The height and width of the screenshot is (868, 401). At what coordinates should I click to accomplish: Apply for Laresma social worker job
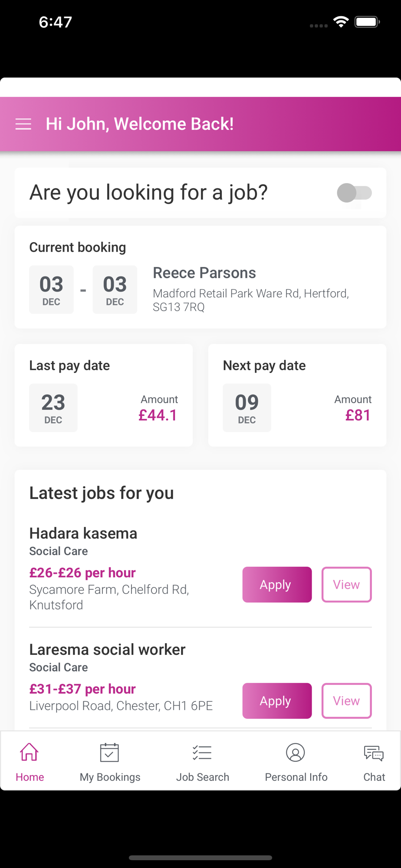point(277,701)
